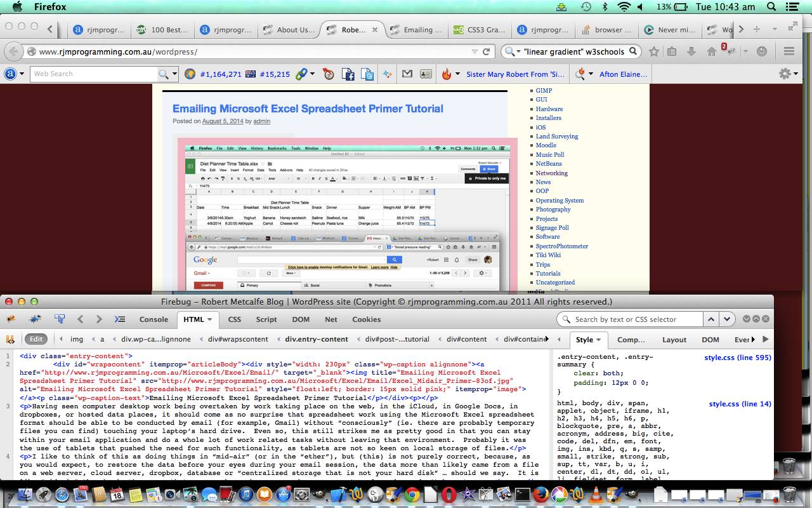This screenshot has width=812, height=508.
Task: Open the Operating System category link
Action: click(560, 200)
